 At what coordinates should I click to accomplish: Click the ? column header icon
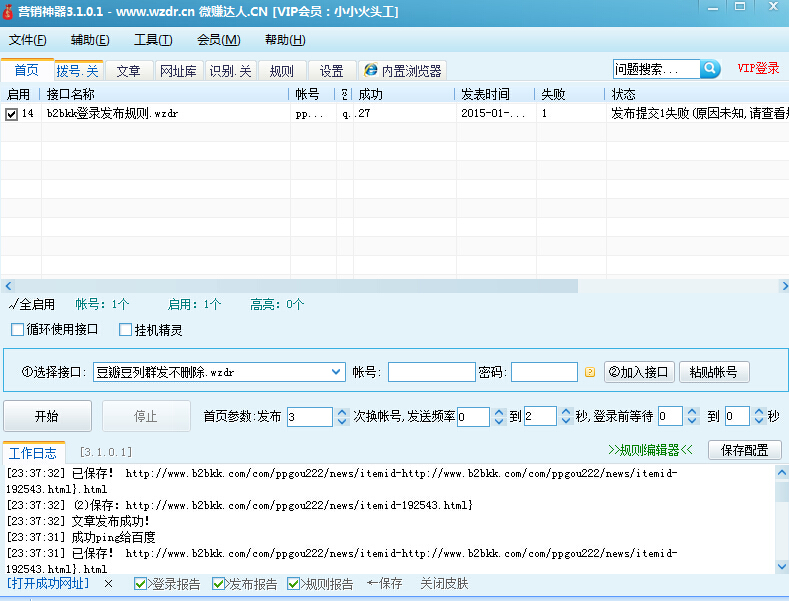coord(344,94)
